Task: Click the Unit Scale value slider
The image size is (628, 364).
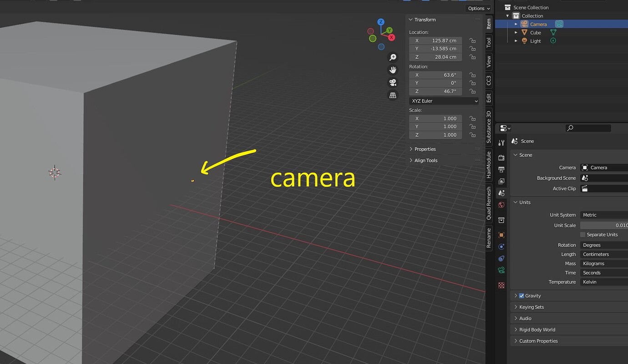Action: point(604,226)
